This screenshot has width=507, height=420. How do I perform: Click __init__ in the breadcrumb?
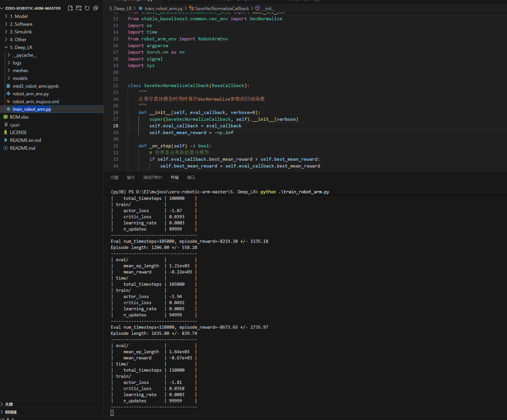pos(268,8)
